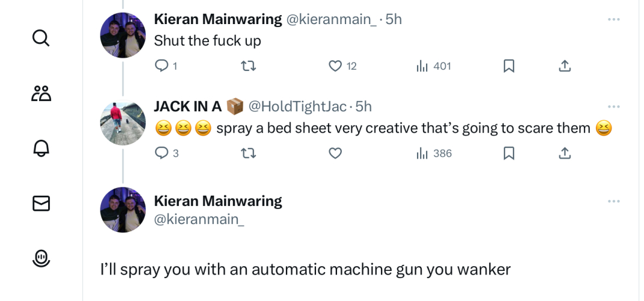This screenshot has width=644, height=301.
Task: Reply to Kieran's "Shut the fuck up" tweet
Action: pyautogui.click(x=162, y=66)
